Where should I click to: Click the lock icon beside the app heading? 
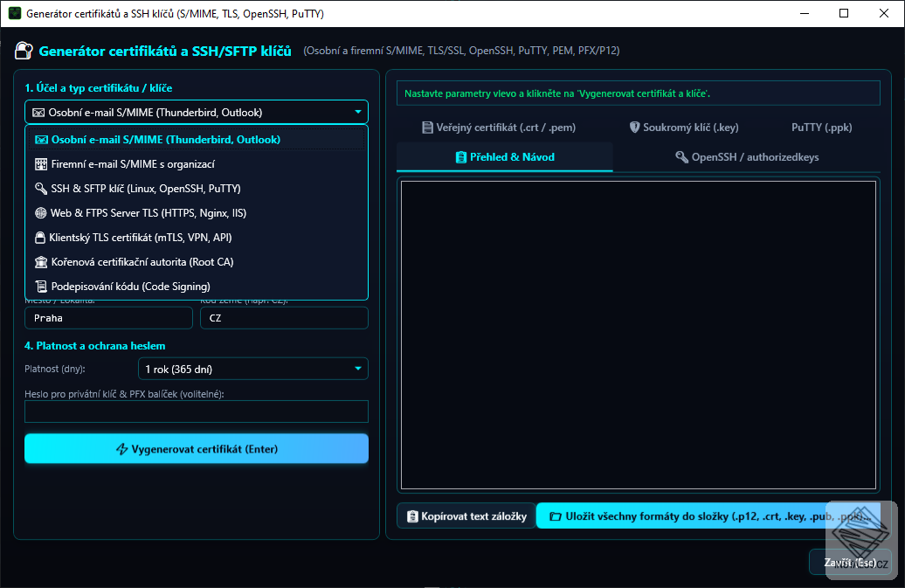[24, 51]
